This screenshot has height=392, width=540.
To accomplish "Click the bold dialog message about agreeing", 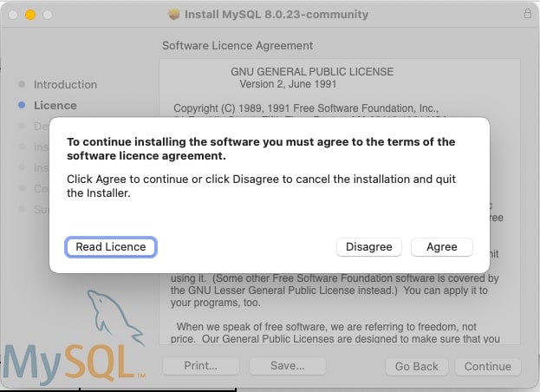I will pyautogui.click(x=261, y=149).
